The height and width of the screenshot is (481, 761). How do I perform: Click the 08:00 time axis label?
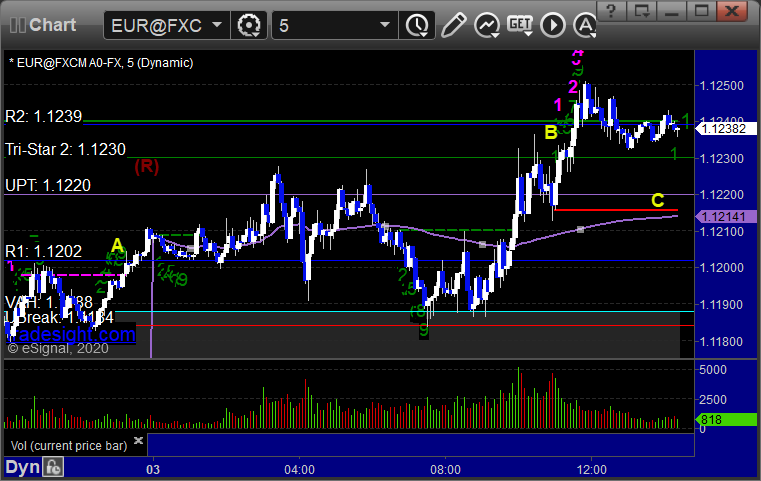(x=446, y=470)
